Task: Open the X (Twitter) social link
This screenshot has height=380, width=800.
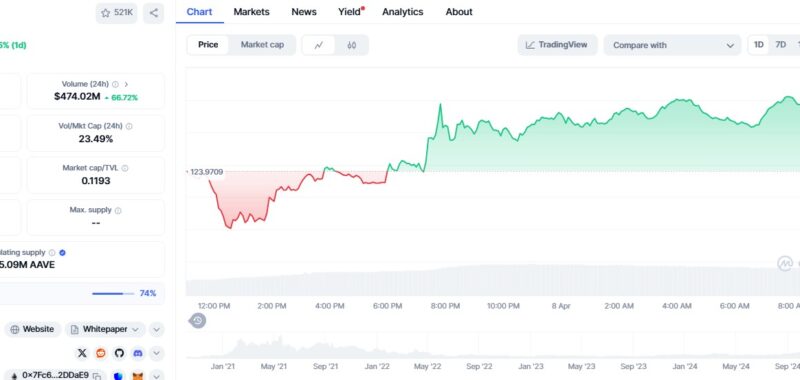Action: coord(82,353)
